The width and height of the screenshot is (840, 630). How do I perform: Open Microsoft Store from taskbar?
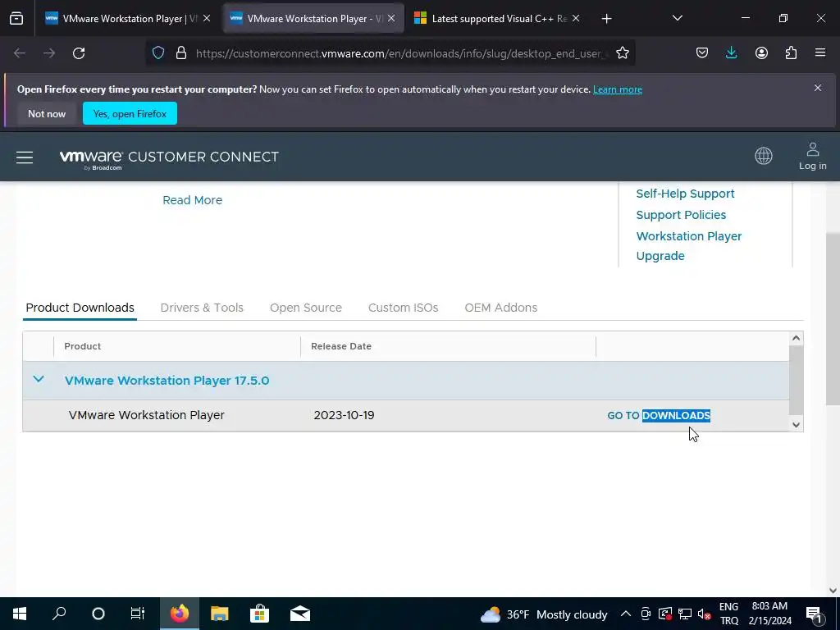(259, 614)
